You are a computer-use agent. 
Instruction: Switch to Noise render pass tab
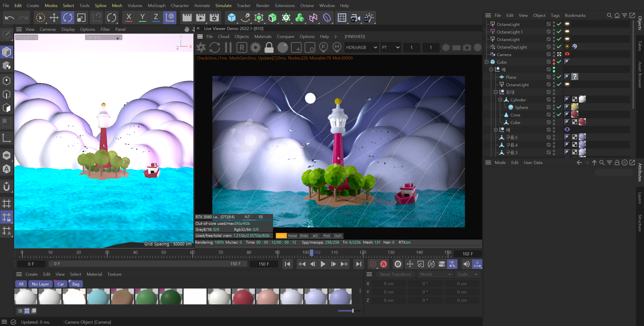point(292,236)
